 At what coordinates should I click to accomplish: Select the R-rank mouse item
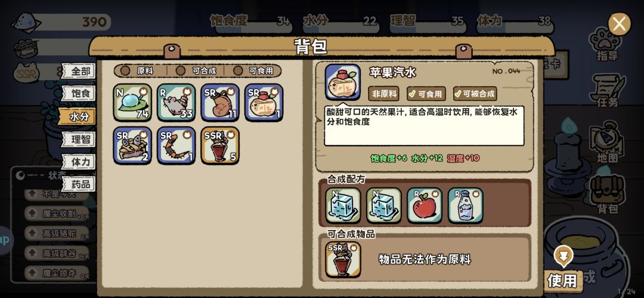point(176,103)
